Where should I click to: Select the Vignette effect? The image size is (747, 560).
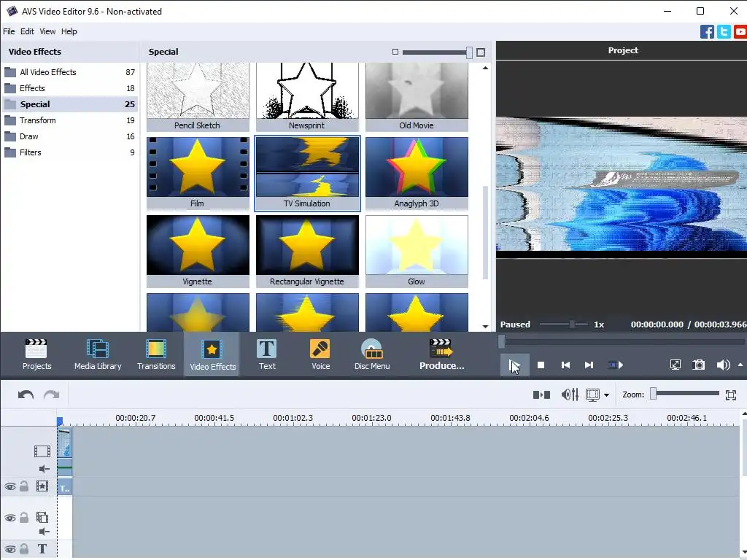point(198,252)
